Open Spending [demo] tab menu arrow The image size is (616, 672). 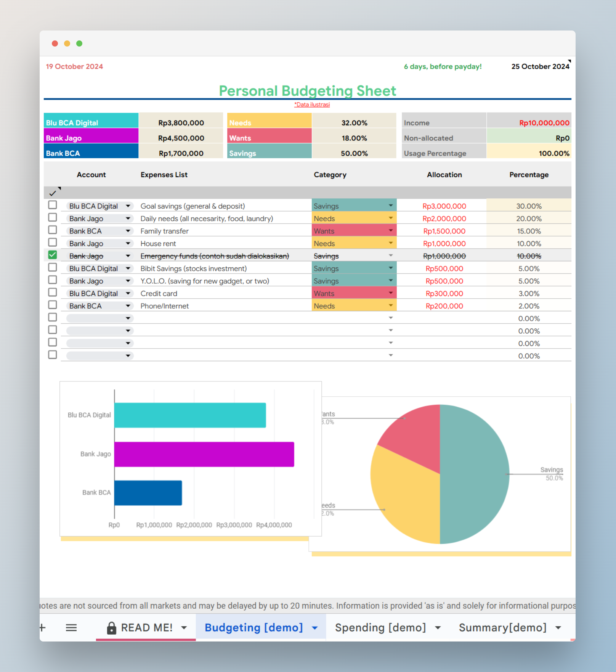click(438, 628)
